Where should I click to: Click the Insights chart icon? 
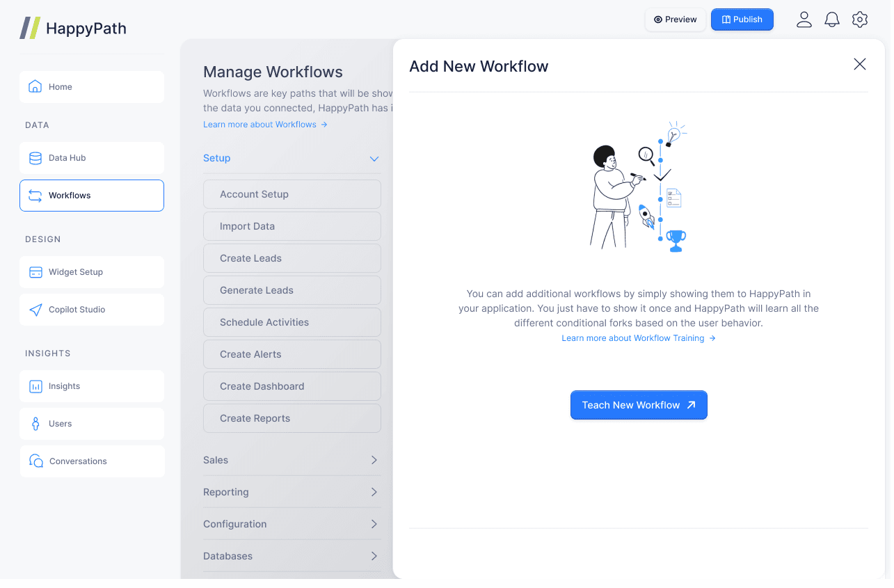(x=35, y=386)
